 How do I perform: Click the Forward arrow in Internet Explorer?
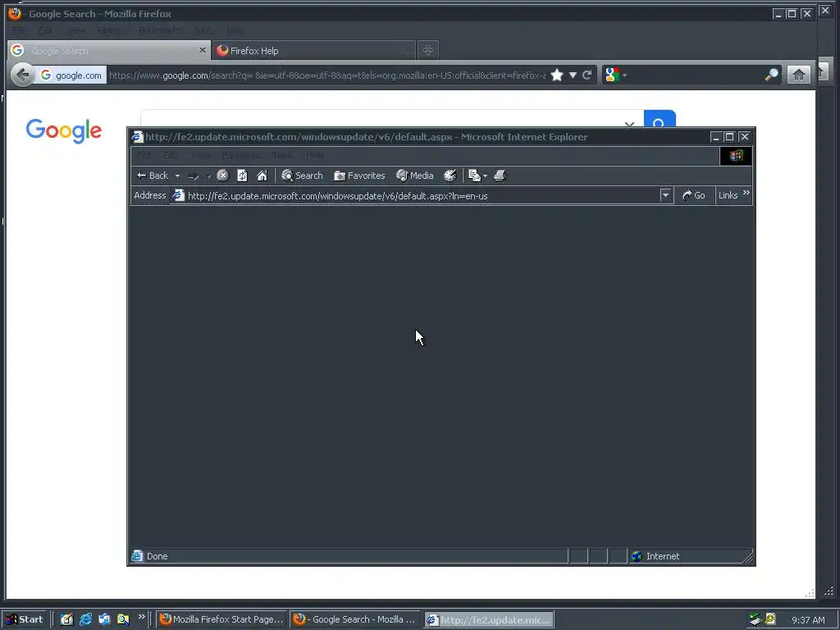(194, 176)
